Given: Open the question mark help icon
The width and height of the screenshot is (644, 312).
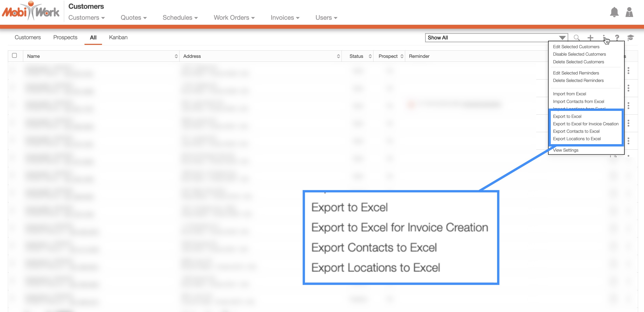Looking at the screenshot, I should (x=617, y=37).
